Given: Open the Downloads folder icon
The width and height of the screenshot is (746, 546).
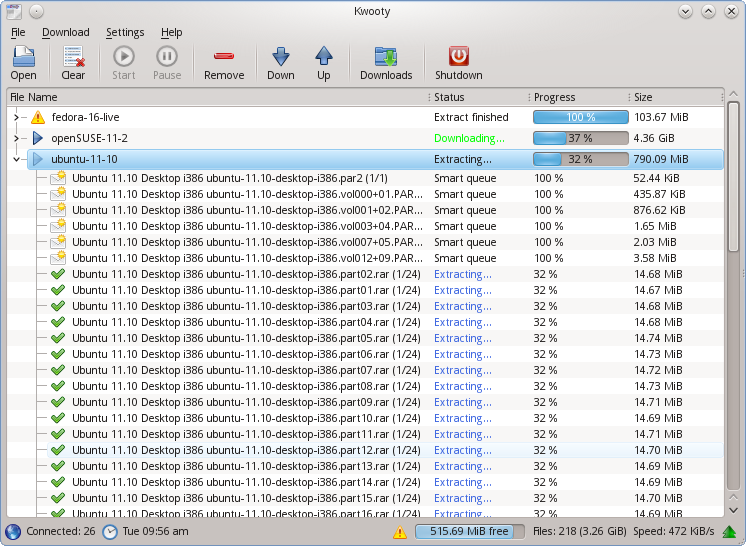Looking at the screenshot, I should click(x=386, y=57).
